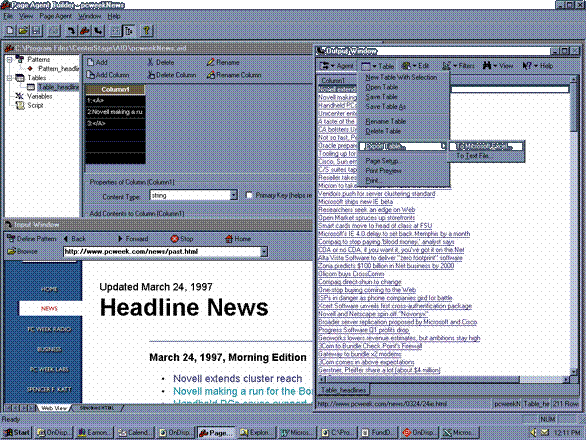Viewport: 586px width, 440px height.
Task: Click the Add Column button
Action: tap(108, 75)
